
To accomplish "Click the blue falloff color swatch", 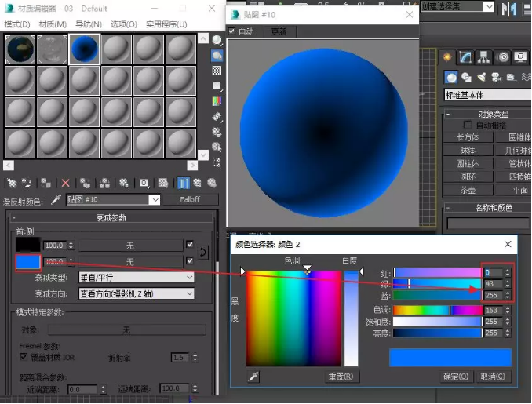I will [28, 262].
